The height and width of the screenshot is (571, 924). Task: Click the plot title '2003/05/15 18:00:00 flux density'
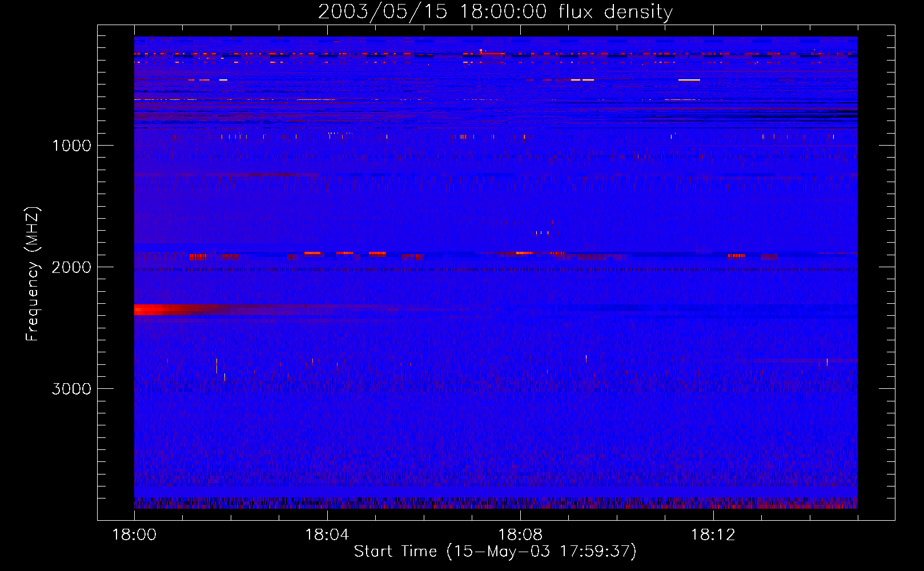pyautogui.click(x=495, y=11)
